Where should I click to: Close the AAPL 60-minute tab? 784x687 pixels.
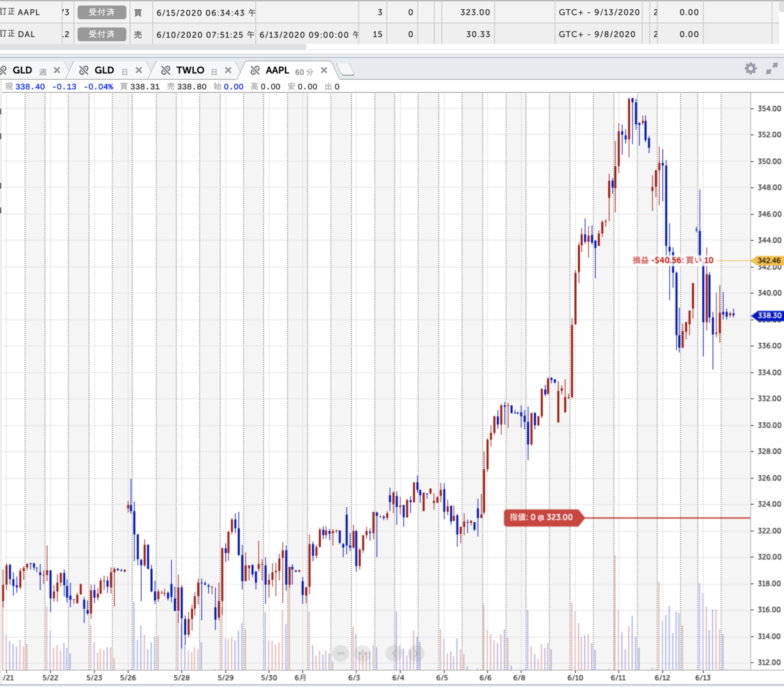(324, 70)
